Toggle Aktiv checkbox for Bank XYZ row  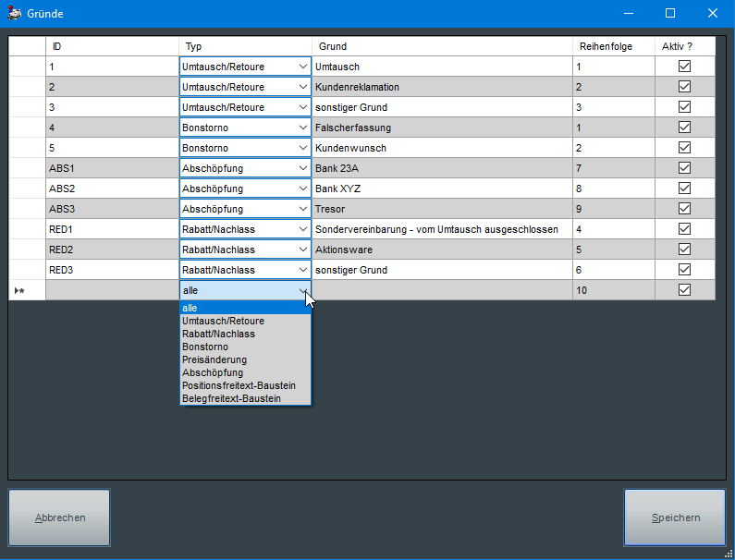[x=684, y=189]
